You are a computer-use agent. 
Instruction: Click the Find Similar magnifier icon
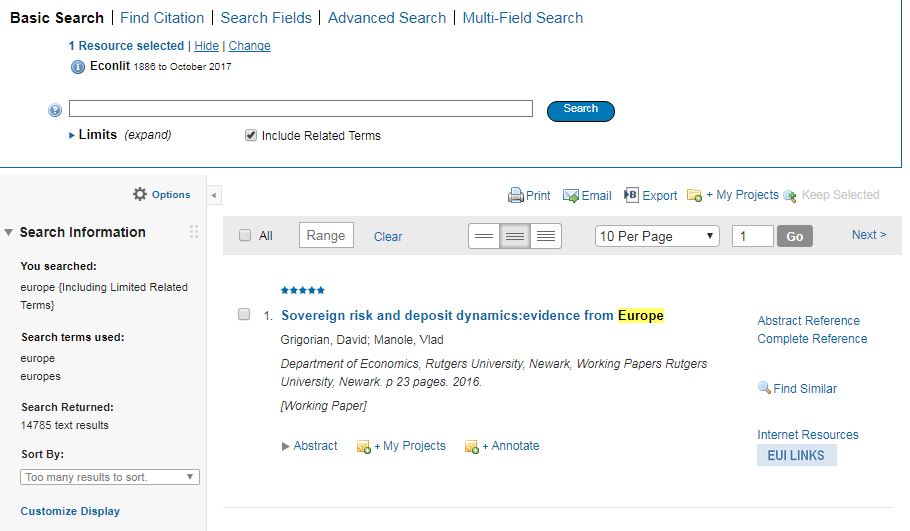764,388
